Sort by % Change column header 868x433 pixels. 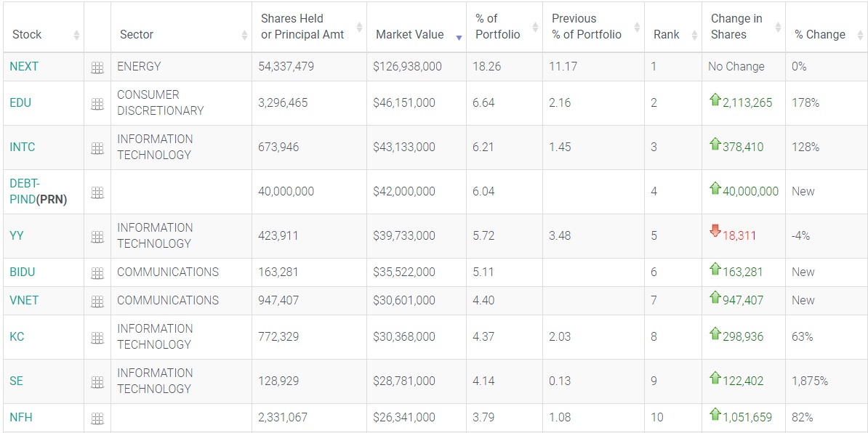[x=819, y=35]
